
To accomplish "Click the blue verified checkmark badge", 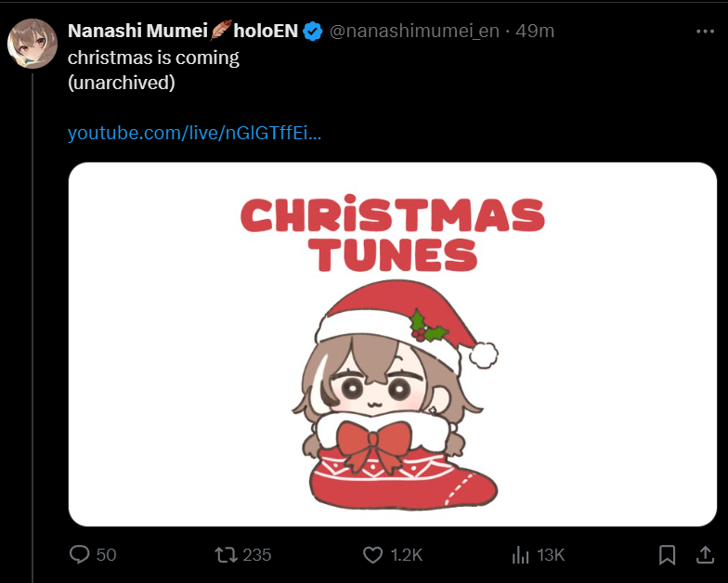I will pyautogui.click(x=313, y=31).
